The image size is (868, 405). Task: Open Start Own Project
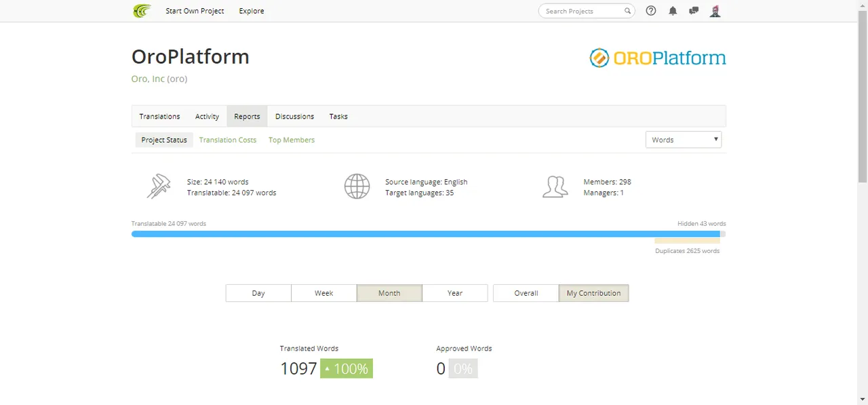(x=195, y=11)
